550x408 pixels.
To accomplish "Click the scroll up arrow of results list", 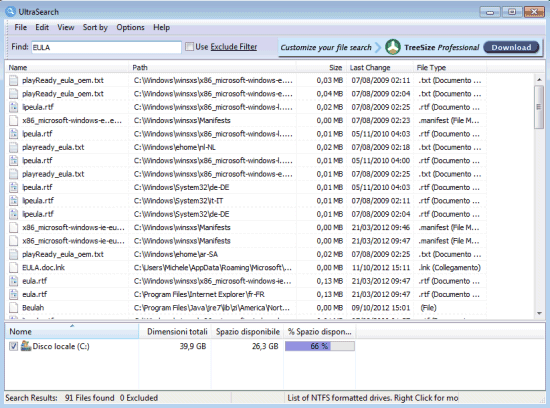I will [x=539, y=80].
